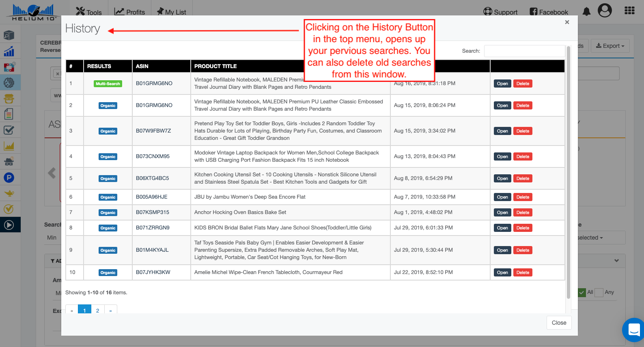The width and height of the screenshot is (644, 347).
Task: Click the Black Box cube search icon
Action: 9,36
